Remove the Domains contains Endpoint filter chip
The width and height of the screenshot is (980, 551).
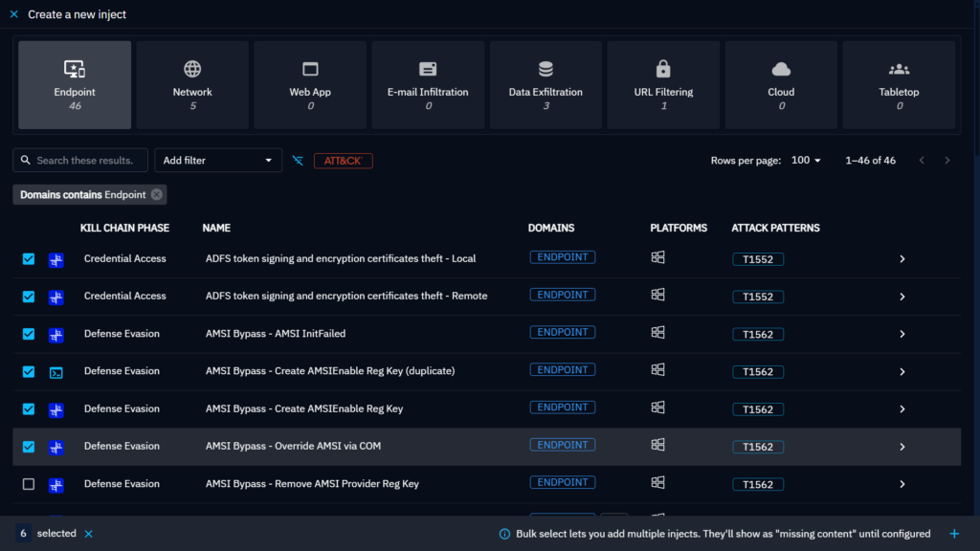click(157, 195)
